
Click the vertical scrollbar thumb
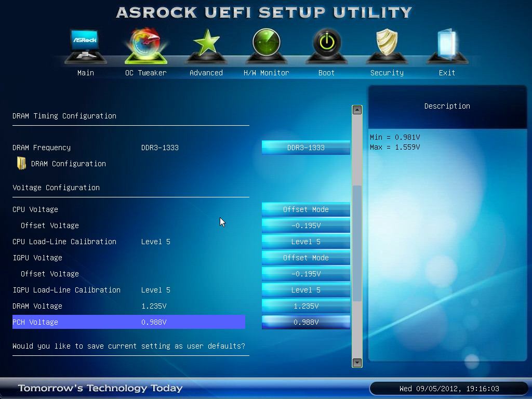[x=357, y=243]
